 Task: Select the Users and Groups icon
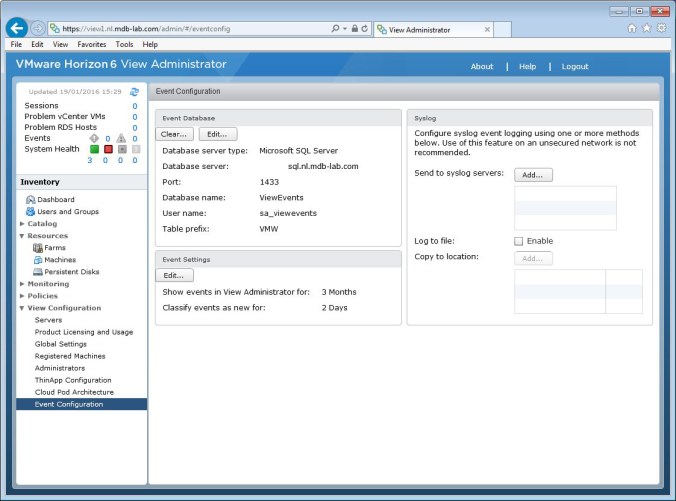click(30, 212)
